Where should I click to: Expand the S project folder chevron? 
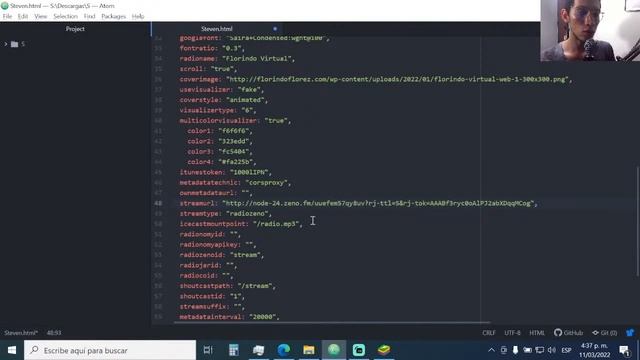tap(6, 44)
